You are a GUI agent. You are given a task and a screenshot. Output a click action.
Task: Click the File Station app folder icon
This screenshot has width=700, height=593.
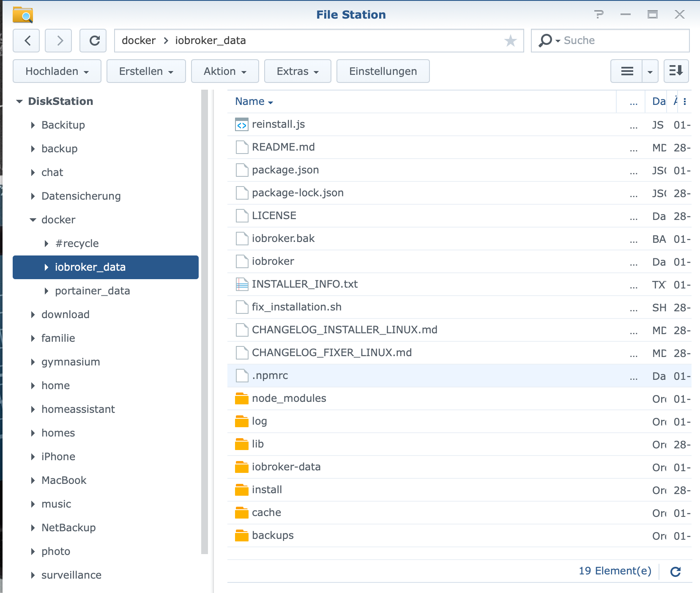pos(23,14)
